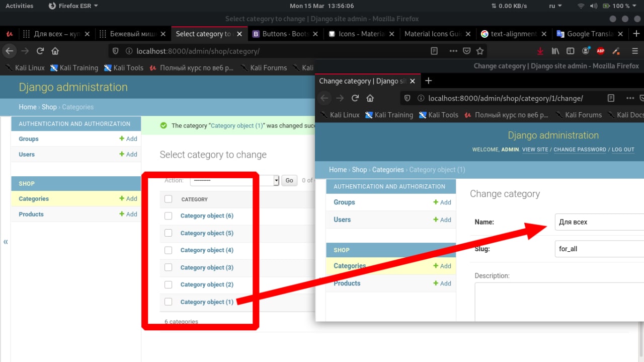Open new tab plus in Change category window
This screenshot has height=362, width=644.
point(429,81)
